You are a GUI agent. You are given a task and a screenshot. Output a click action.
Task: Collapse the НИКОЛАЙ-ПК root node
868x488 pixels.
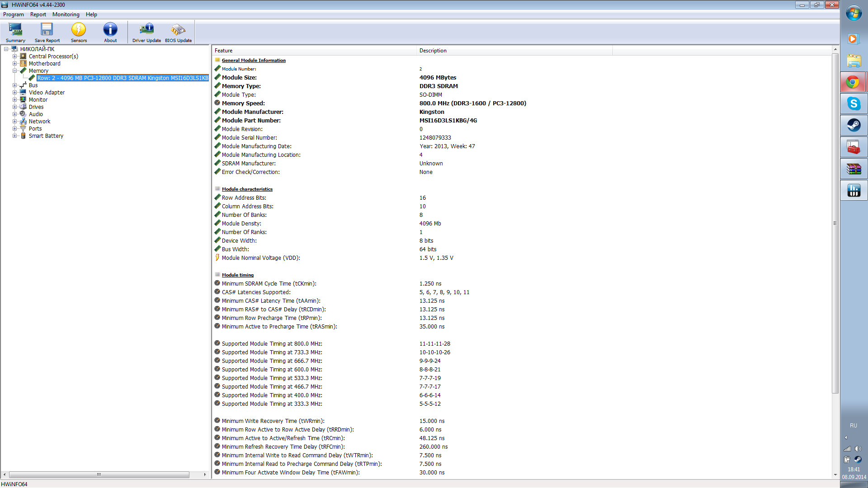pyautogui.click(x=6, y=49)
